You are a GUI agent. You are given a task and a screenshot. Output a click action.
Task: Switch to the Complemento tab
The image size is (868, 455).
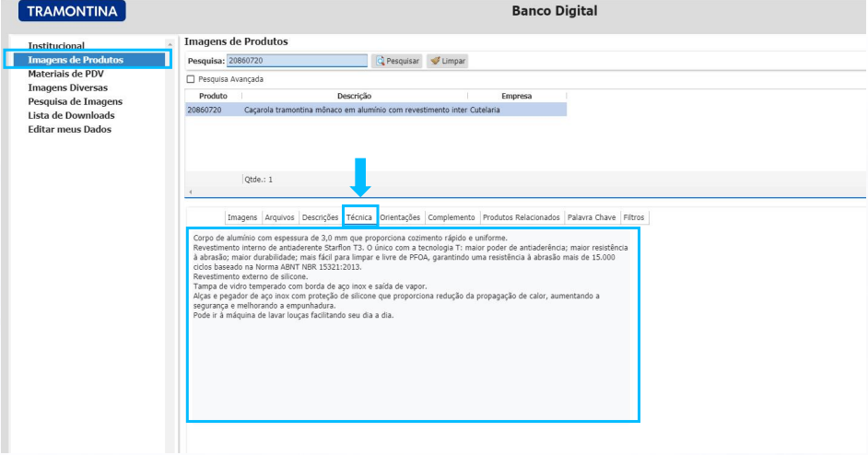452,217
